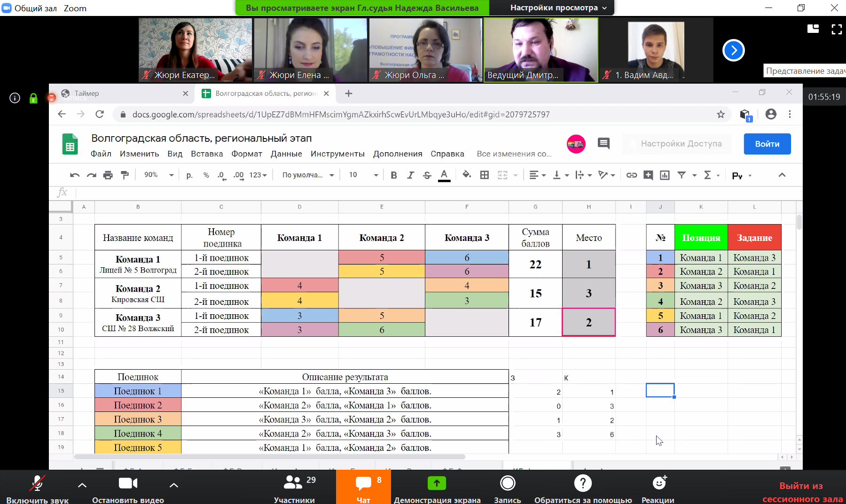Click the fill color bucket icon
The image size is (846, 504).
pos(466,175)
